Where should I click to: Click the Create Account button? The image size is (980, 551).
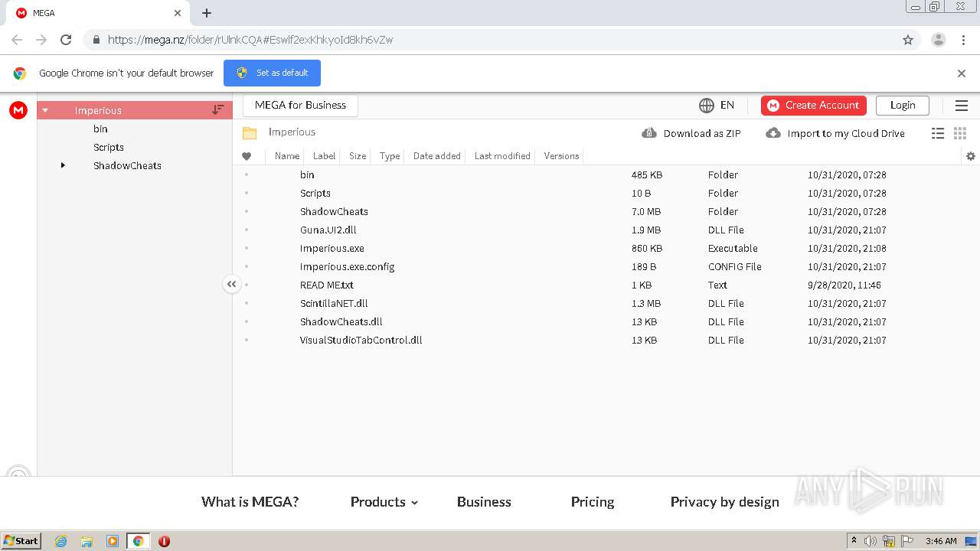813,106
